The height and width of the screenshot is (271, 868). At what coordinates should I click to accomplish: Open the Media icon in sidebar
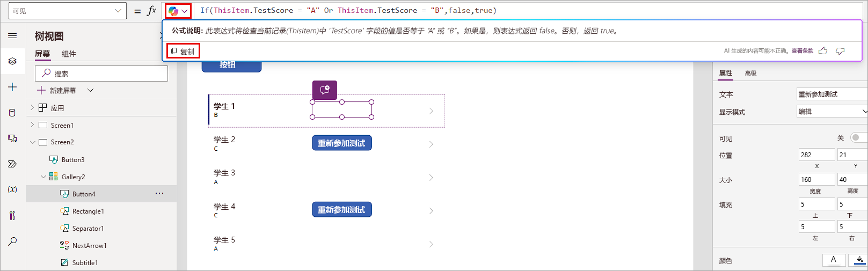pos(12,138)
